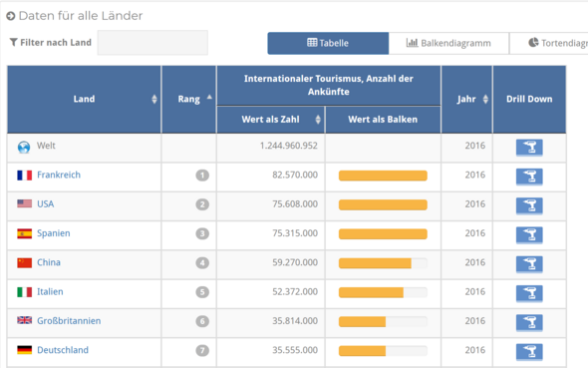Sort table by Rang column
Viewport: 588px width, 368px height.
(209, 98)
